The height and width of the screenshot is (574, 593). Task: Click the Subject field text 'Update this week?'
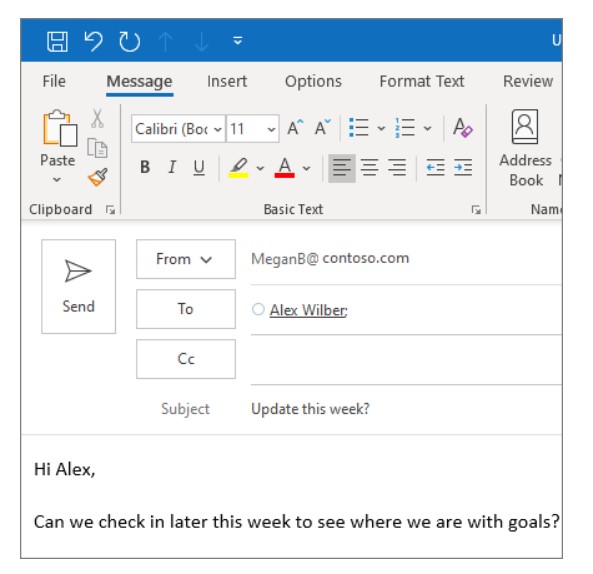[x=310, y=409]
